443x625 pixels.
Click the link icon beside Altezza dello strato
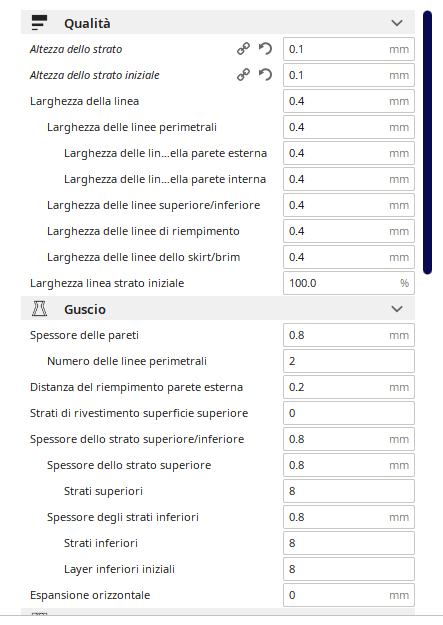243,49
